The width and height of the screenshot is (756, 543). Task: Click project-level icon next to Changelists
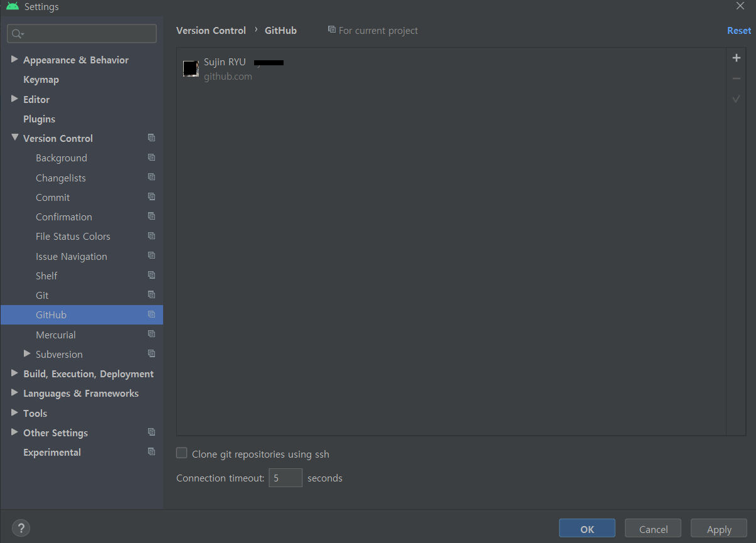[x=151, y=177]
